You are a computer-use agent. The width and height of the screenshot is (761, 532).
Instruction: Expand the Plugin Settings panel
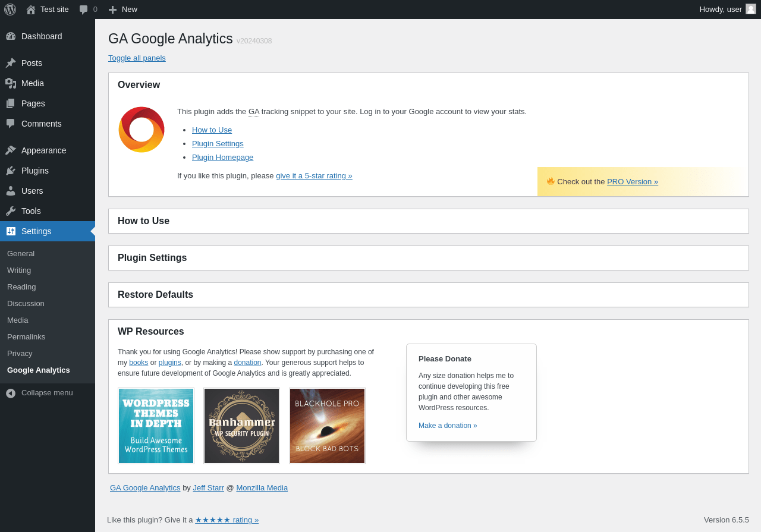point(152,258)
